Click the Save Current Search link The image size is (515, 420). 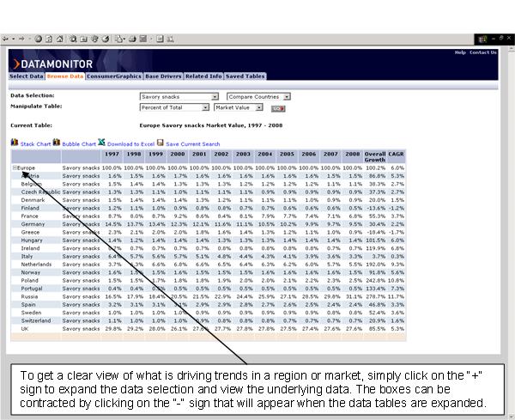[x=193, y=144]
